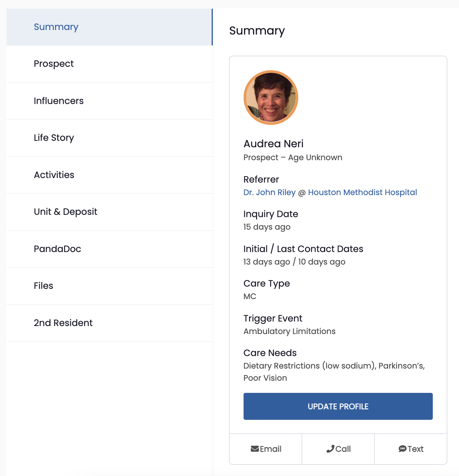
Task: Go to the 2nd Resident tab
Action: [109, 323]
